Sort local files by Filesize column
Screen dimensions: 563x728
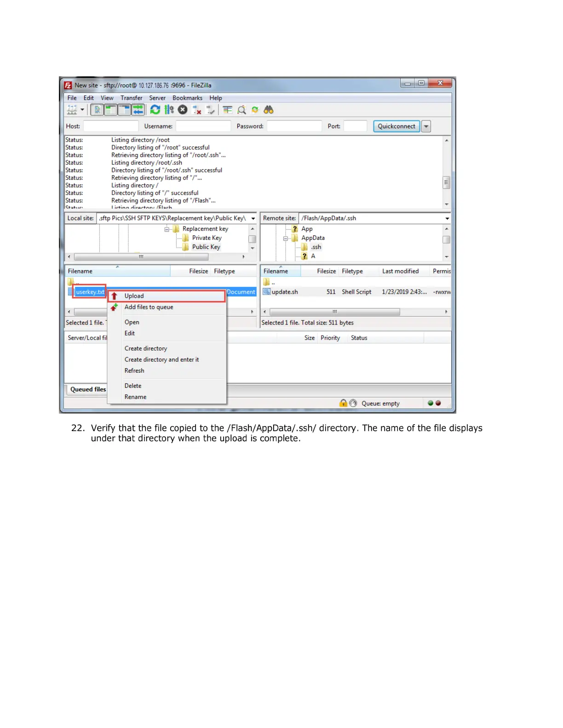coord(190,272)
